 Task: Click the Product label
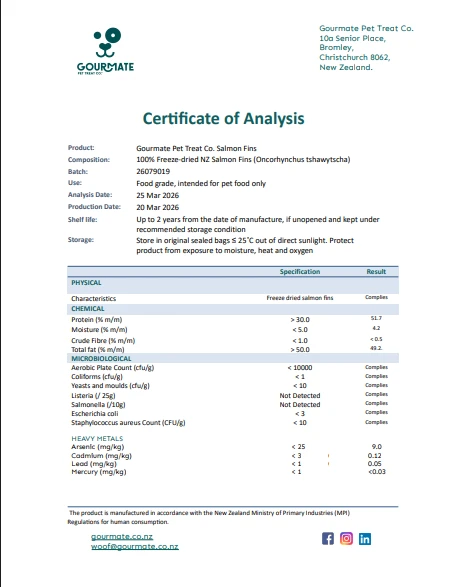coord(81,148)
